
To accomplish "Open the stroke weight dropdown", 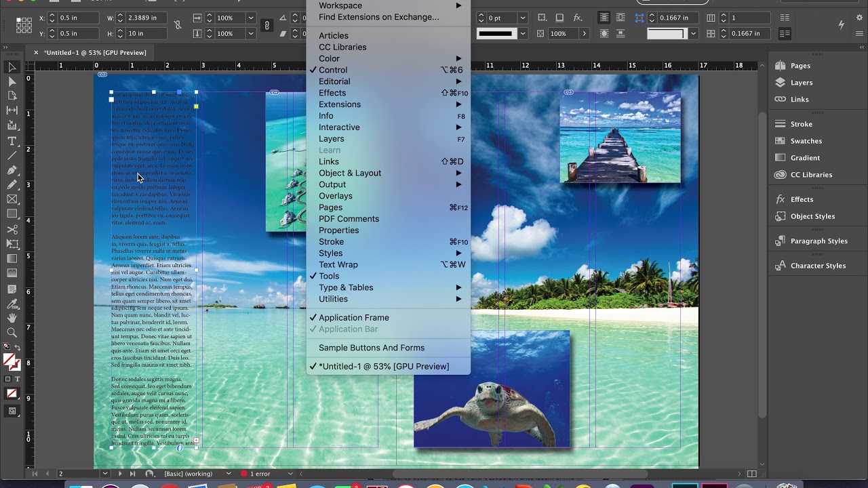I will (x=523, y=18).
